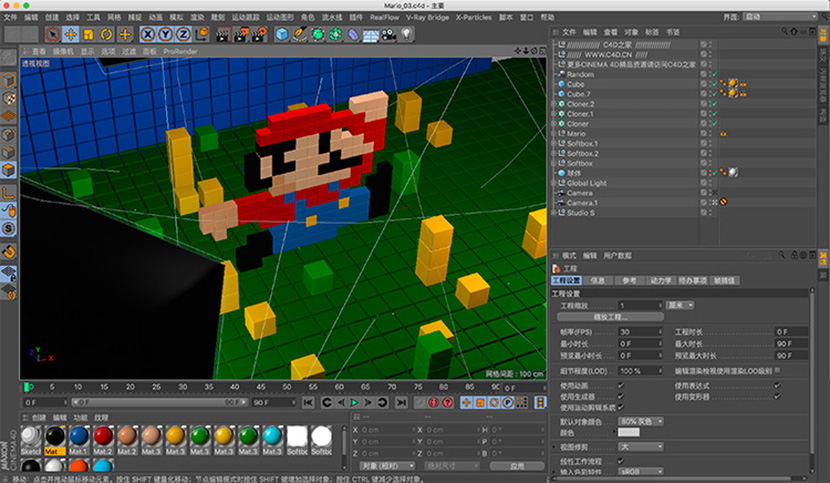Open the 80% 灰色 default color dropdown

641,422
